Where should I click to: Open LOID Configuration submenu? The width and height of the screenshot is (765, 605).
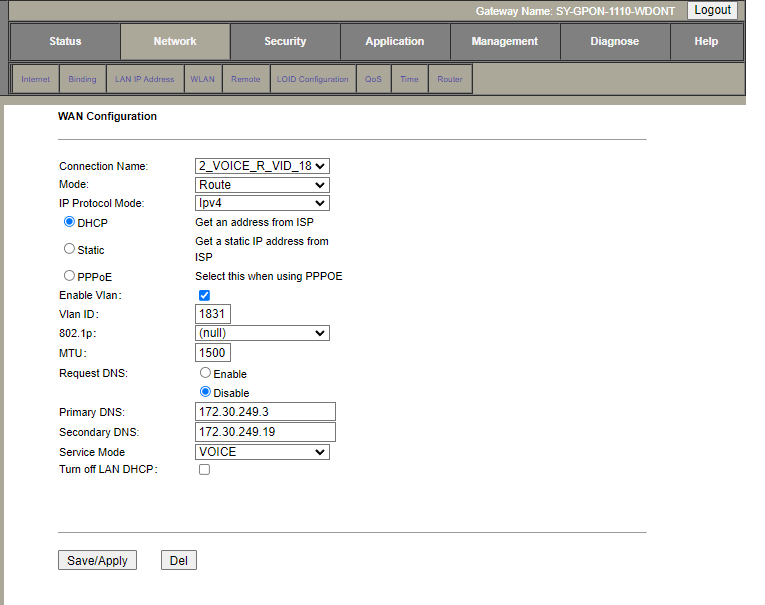tap(313, 79)
